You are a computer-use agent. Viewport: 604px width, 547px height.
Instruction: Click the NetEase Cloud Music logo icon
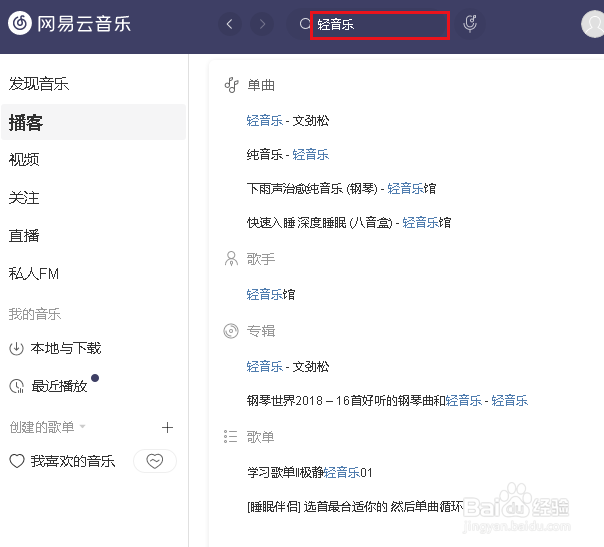click(x=20, y=23)
